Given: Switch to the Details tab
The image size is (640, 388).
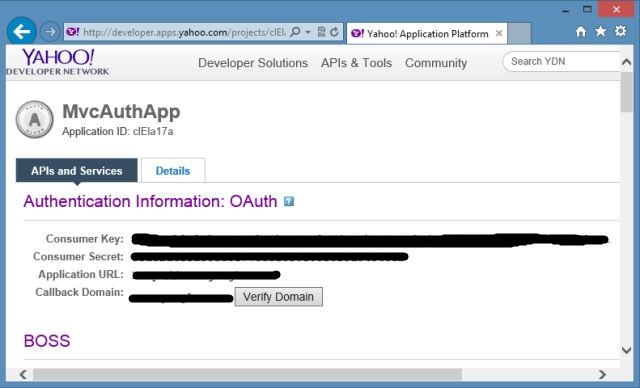Looking at the screenshot, I should point(173,171).
